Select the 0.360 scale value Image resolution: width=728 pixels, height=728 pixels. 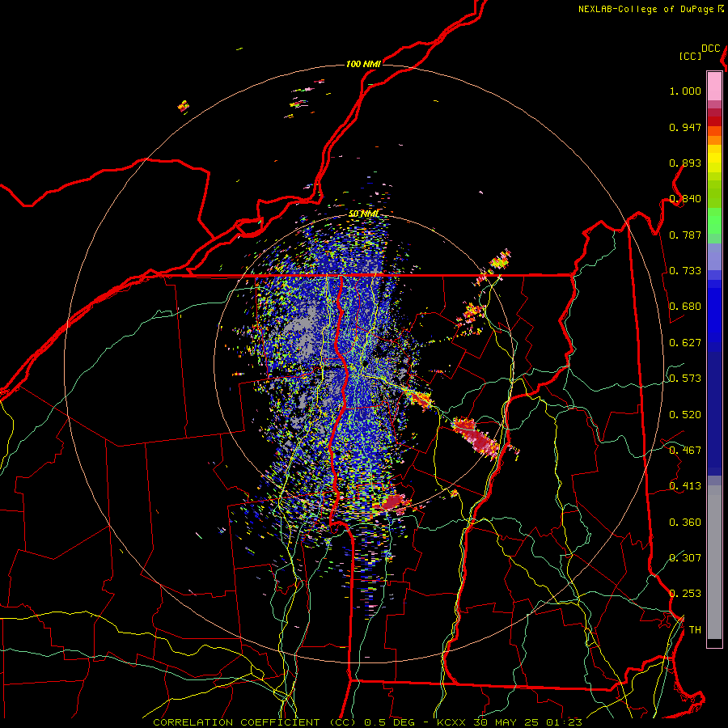tap(685, 523)
